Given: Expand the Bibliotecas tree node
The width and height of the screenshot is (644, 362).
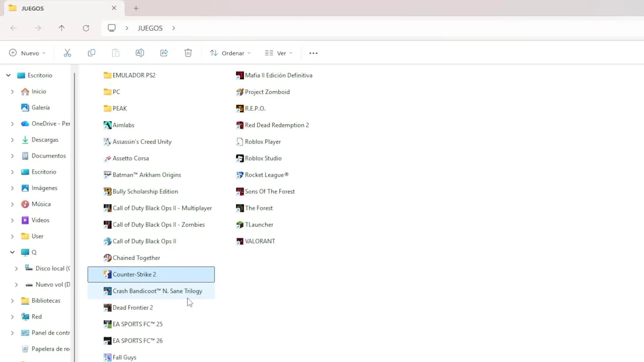Looking at the screenshot, I should coord(12,301).
